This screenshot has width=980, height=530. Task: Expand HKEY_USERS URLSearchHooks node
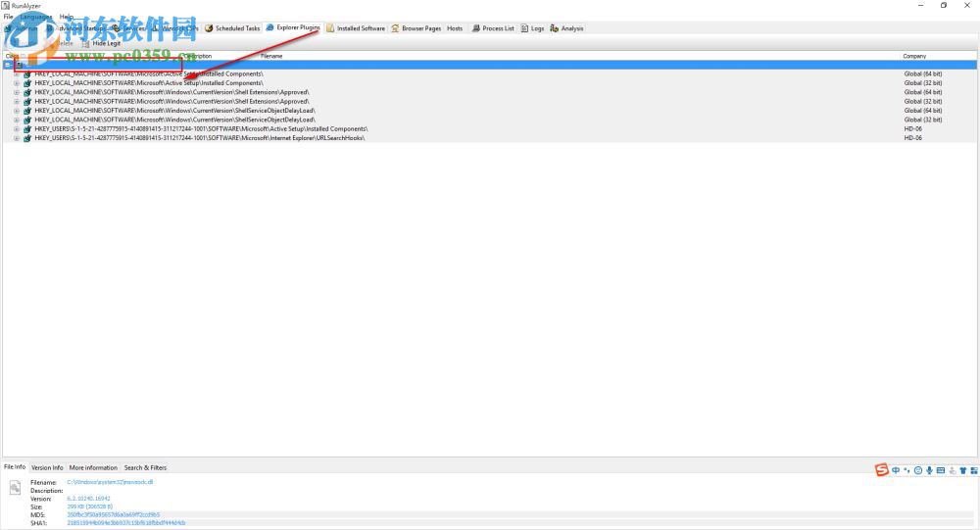[17, 138]
